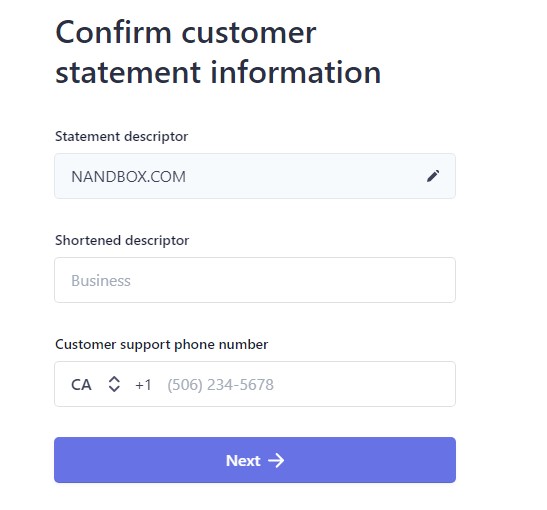Click the "Business" placeholder text
Viewport: 547px width, 510px height.
pyautogui.click(x=101, y=281)
